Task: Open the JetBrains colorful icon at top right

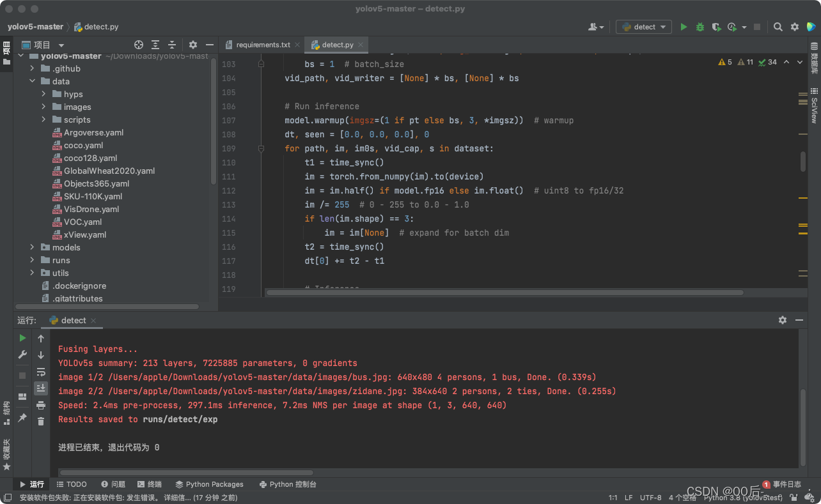Action: tap(811, 27)
